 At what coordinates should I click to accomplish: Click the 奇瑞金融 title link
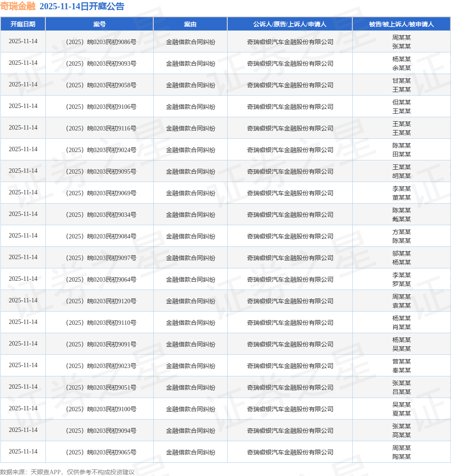18,6
